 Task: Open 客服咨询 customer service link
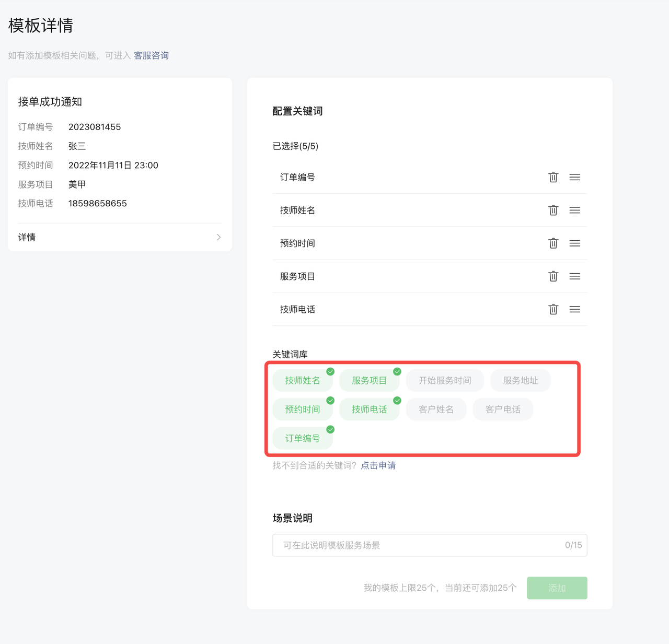coord(151,55)
